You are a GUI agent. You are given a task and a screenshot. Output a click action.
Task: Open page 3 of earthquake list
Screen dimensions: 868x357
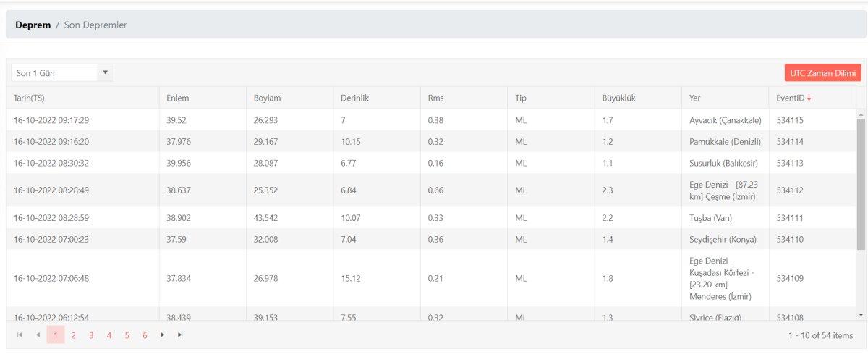(91, 335)
